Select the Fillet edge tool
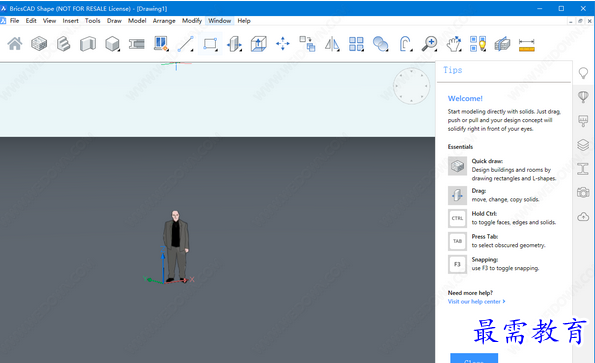This screenshot has width=595, height=363. (405, 44)
